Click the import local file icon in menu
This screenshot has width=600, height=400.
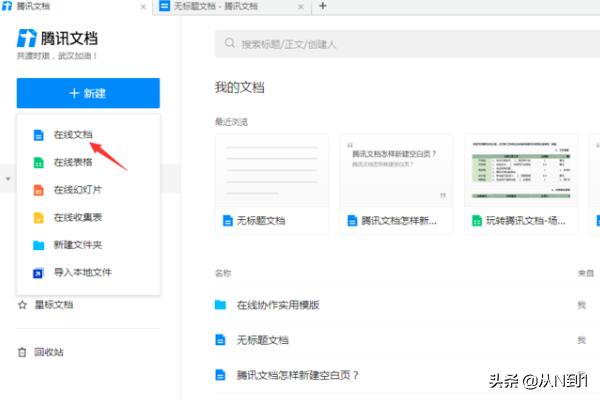pos(38,273)
